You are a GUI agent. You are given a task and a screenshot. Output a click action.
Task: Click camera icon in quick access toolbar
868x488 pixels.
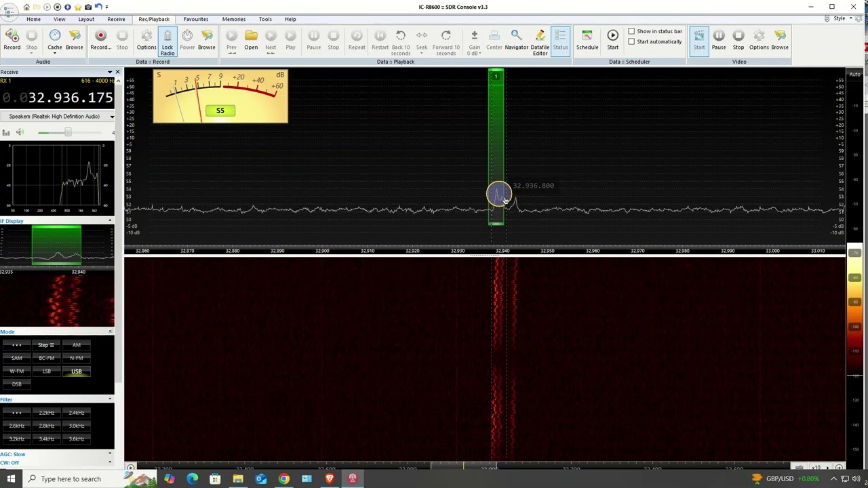(x=88, y=7)
